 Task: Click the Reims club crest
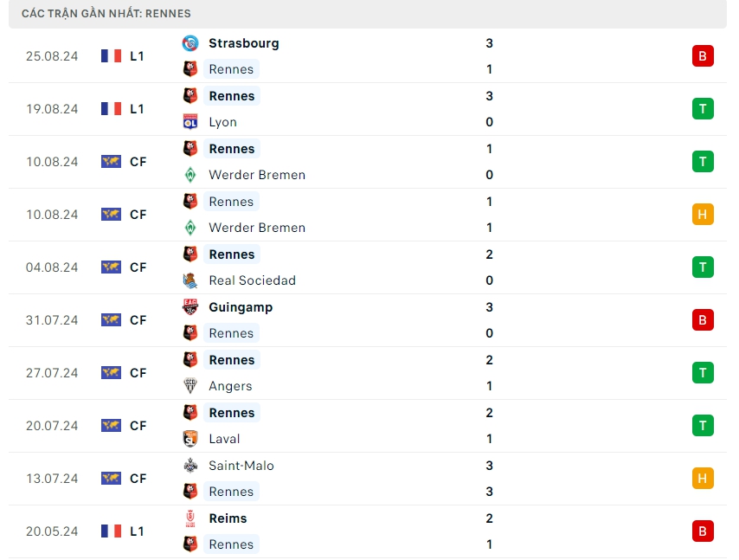[x=190, y=518]
